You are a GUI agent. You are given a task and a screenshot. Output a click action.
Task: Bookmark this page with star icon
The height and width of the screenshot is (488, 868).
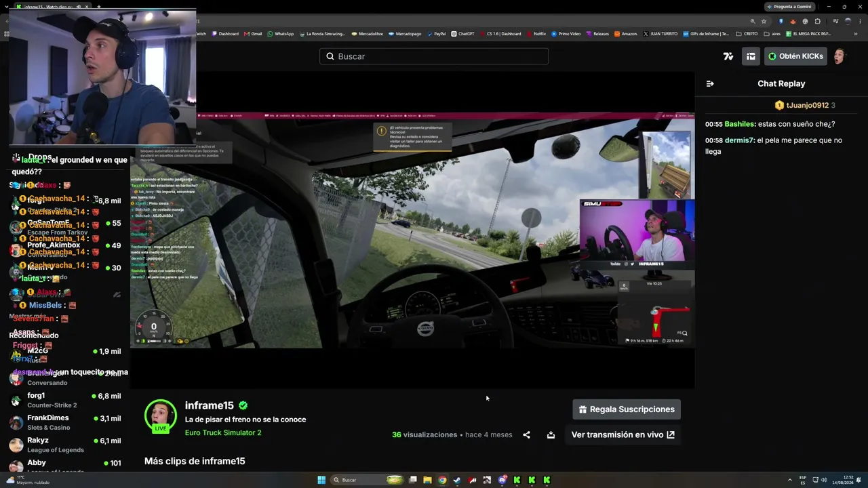[x=764, y=21]
